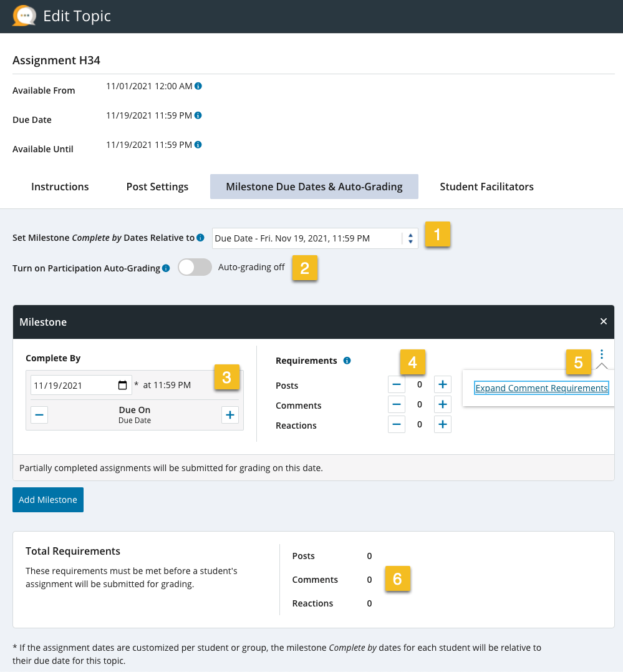The height and width of the screenshot is (672, 623).
Task: Open the Milestone dates relative-to dropdown
Action: (315, 238)
